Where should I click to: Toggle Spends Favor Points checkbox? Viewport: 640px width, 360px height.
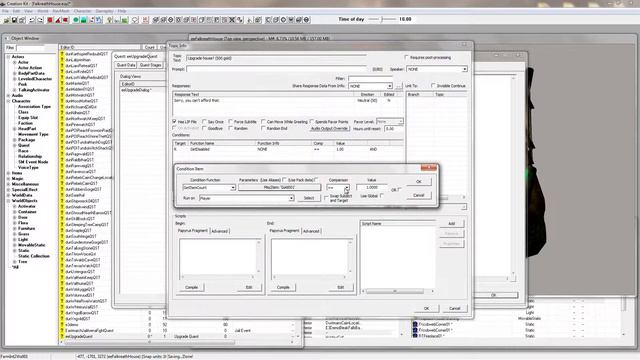click(312, 122)
